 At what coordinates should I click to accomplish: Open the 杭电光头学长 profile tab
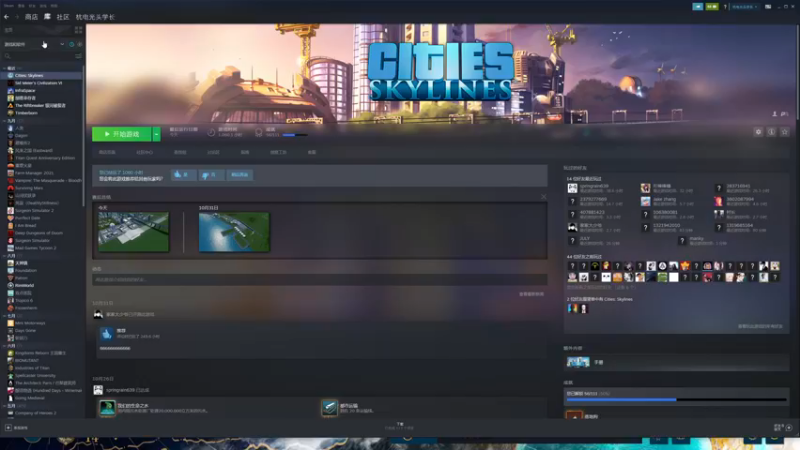tap(95, 17)
